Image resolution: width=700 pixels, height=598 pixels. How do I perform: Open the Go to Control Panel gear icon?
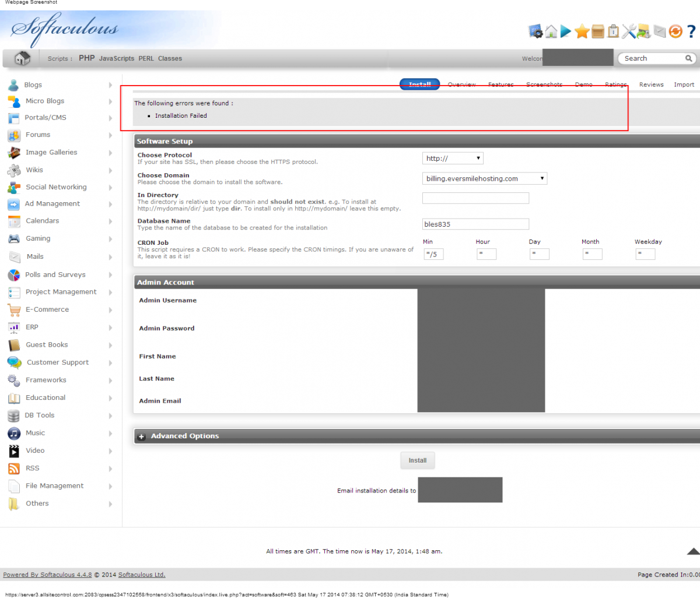pos(535,31)
